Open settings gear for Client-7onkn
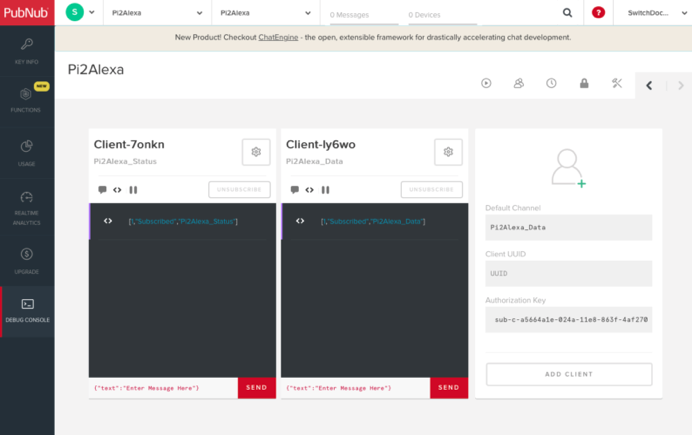692x435 pixels. 256,152
